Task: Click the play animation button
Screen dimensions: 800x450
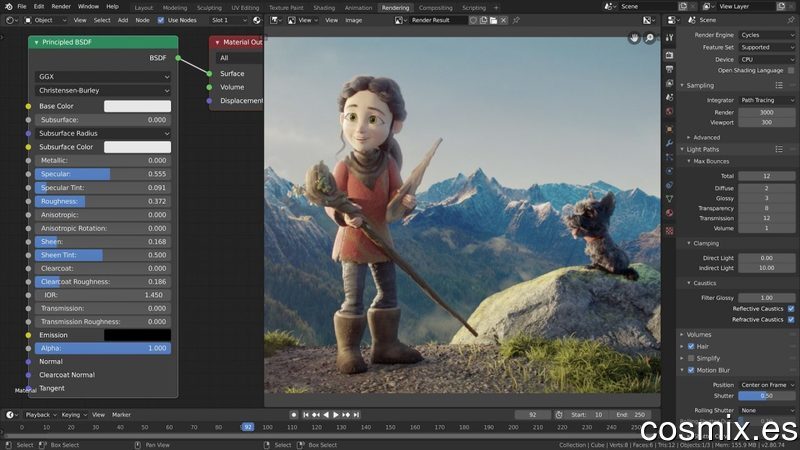Action: 336,415
